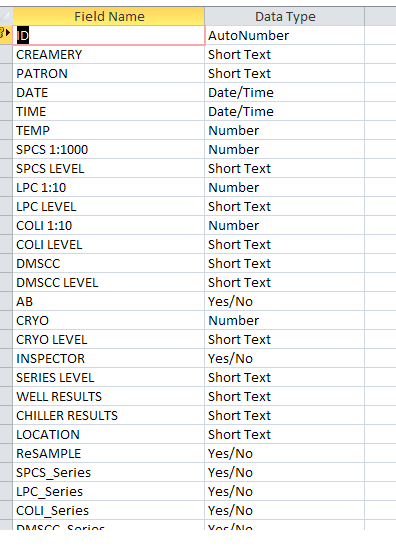Click the INSPECTOR field name

(51, 359)
